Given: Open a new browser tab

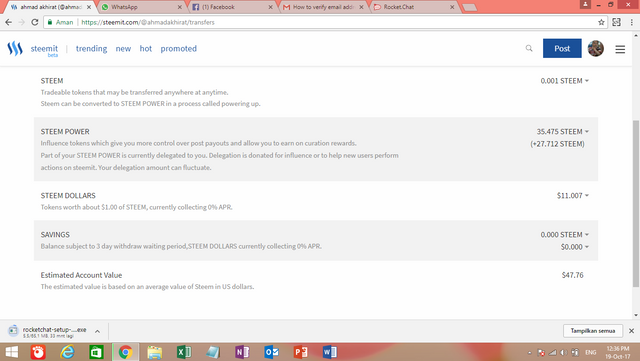Looking at the screenshot, I should point(470,7).
